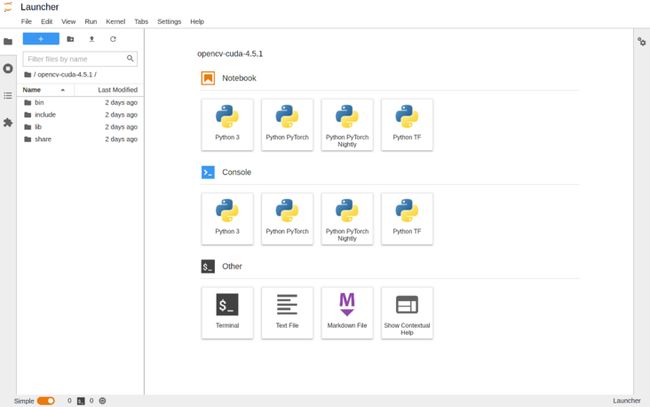Open the Tabs menu
This screenshot has height=407, width=650.
point(141,22)
